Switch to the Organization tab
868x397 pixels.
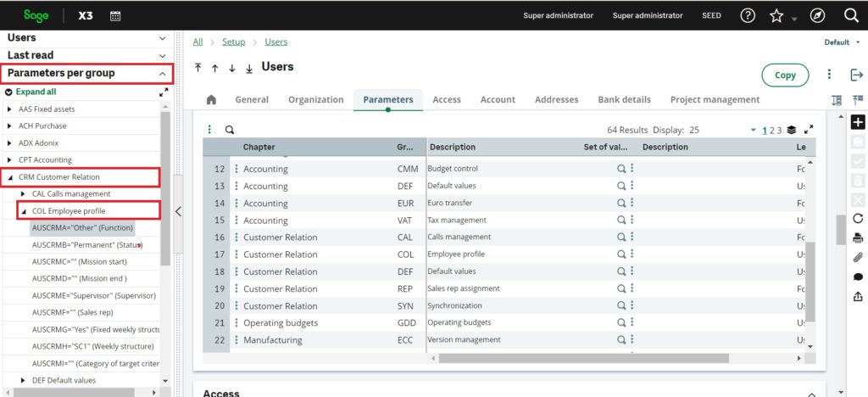pos(315,99)
